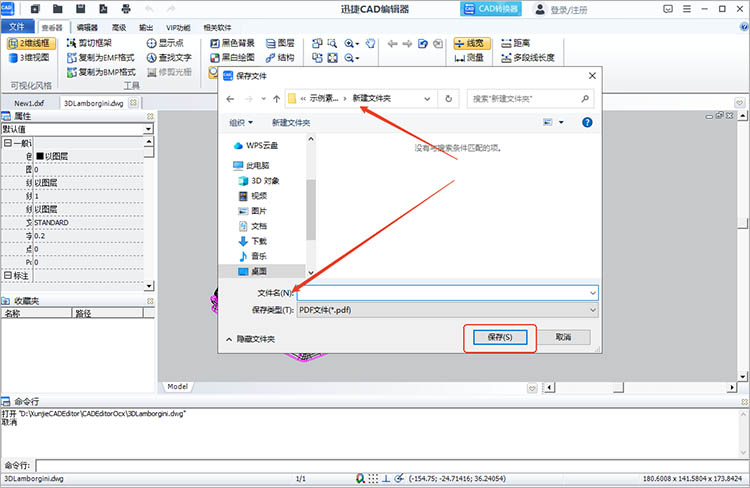Collapse the 标注 property group
Image resolution: width=750 pixels, height=488 pixels.
click(8, 276)
